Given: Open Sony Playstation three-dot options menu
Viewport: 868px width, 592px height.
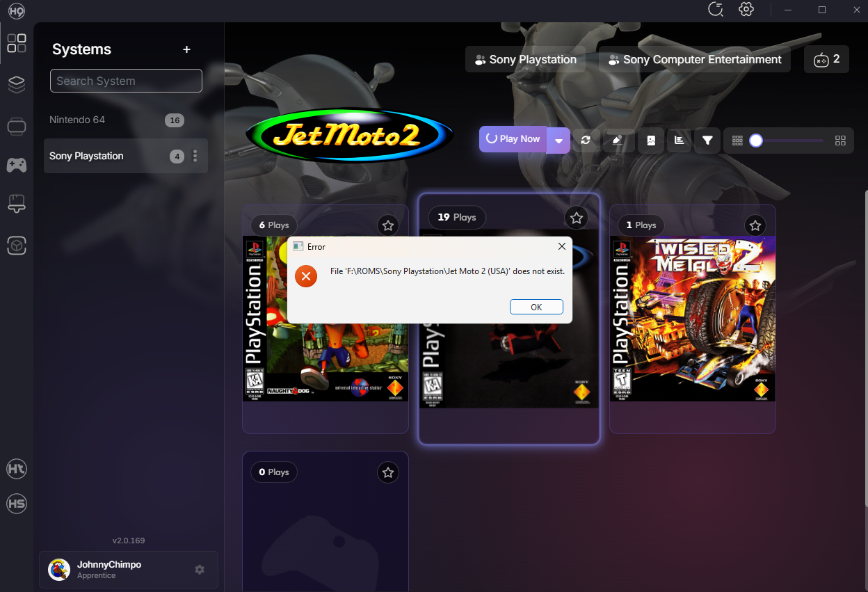Looking at the screenshot, I should tap(195, 156).
